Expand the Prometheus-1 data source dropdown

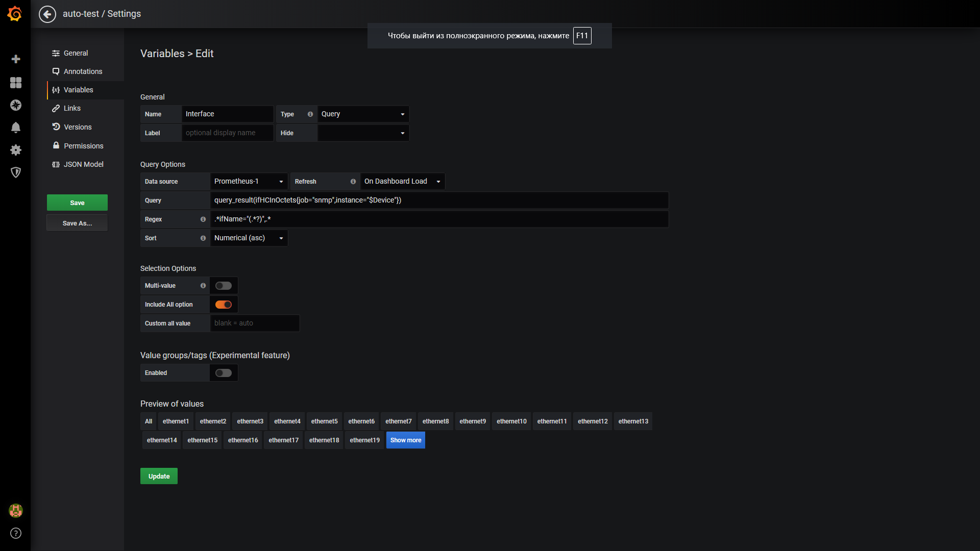[x=249, y=182]
